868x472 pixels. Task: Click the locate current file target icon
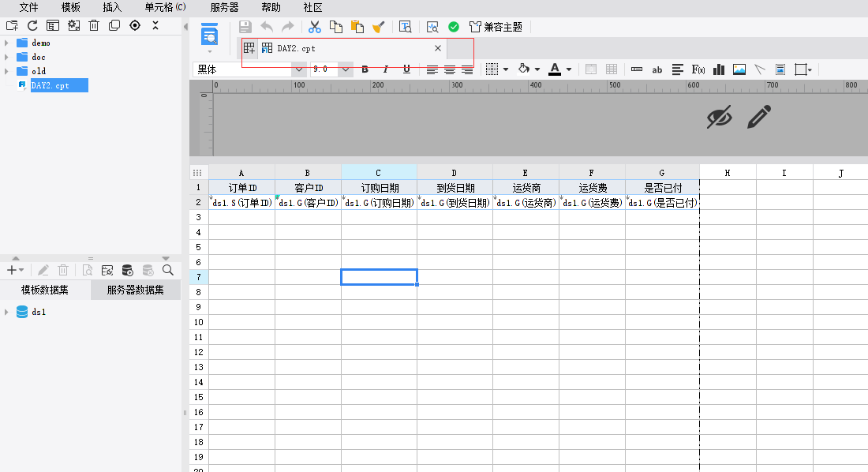pyautogui.click(x=135, y=25)
